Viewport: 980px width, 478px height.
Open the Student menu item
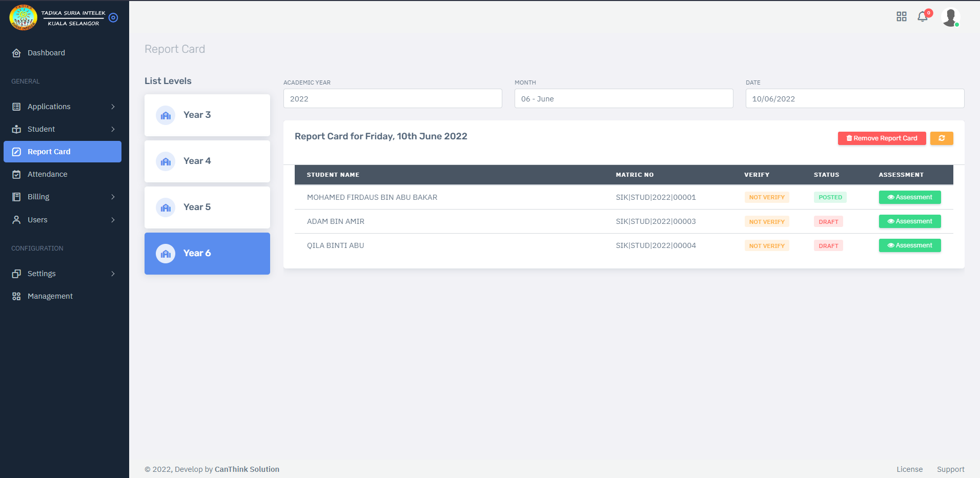(x=41, y=130)
